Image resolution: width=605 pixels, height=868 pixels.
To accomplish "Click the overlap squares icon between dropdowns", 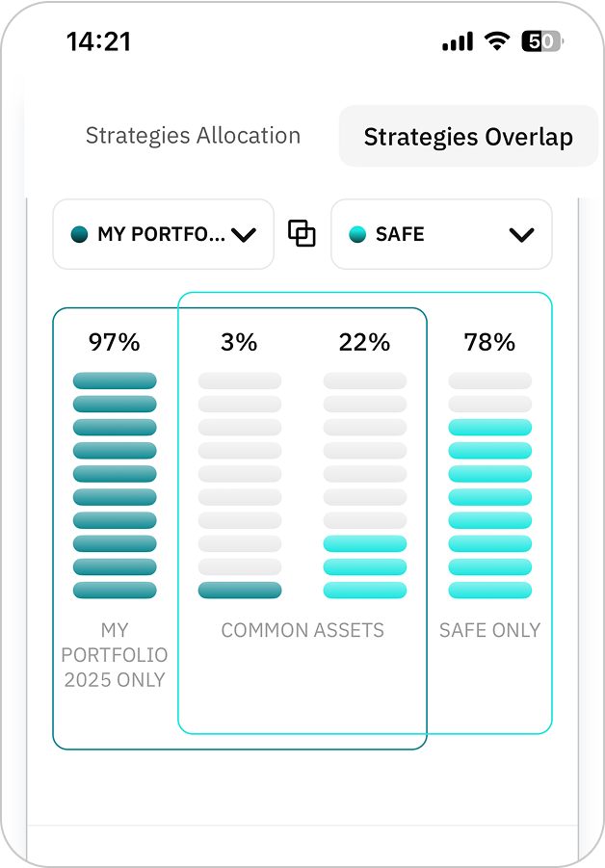I will (x=302, y=233).
